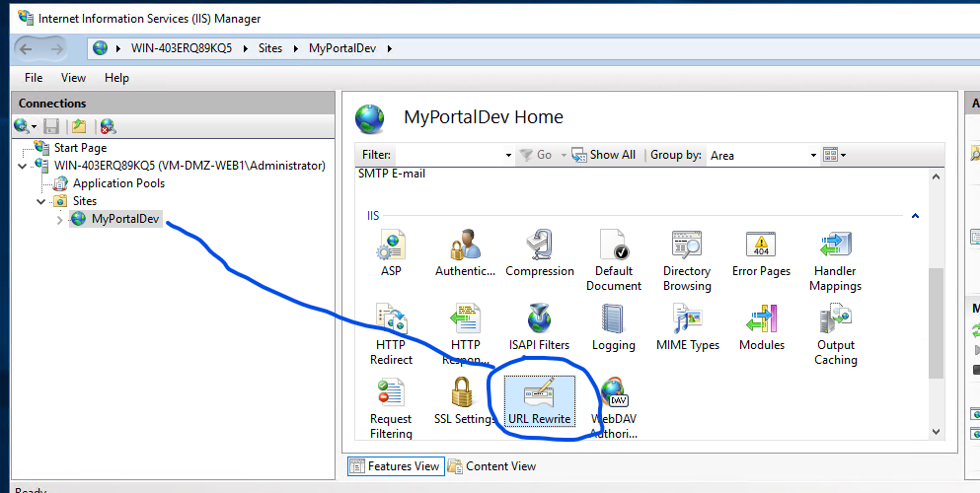Viewport: 980px width, 493px height.
Task: Switch to Features View tab
Action: tap(397, 466)
